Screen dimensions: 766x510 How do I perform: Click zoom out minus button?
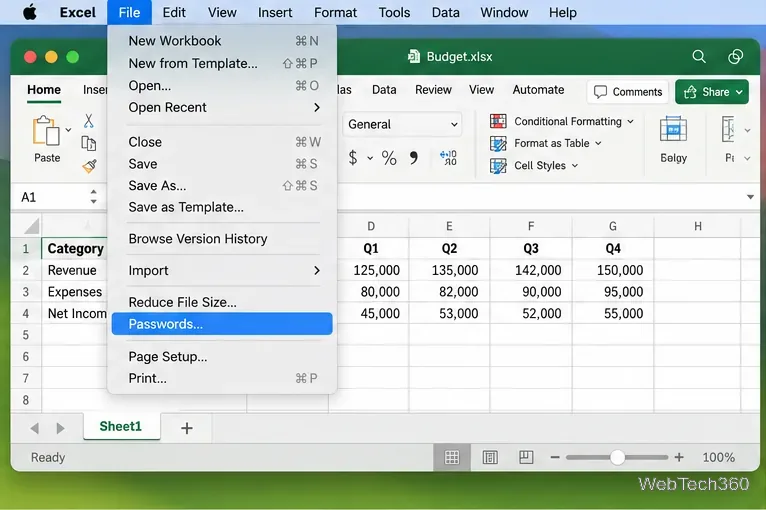tap(555, 457)
